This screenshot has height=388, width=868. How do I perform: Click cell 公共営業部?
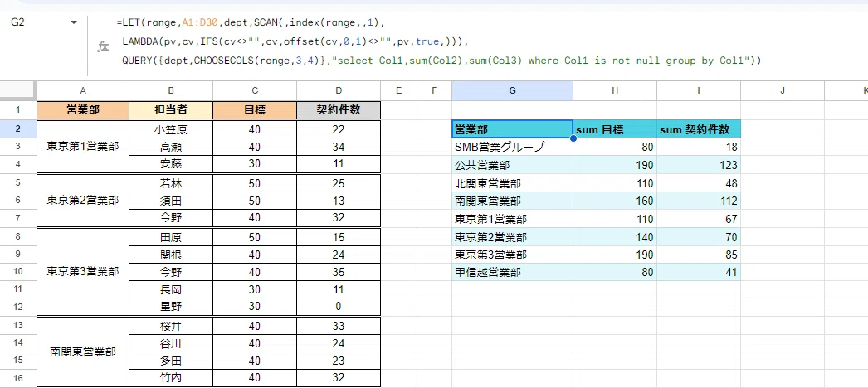pos(512,165)
